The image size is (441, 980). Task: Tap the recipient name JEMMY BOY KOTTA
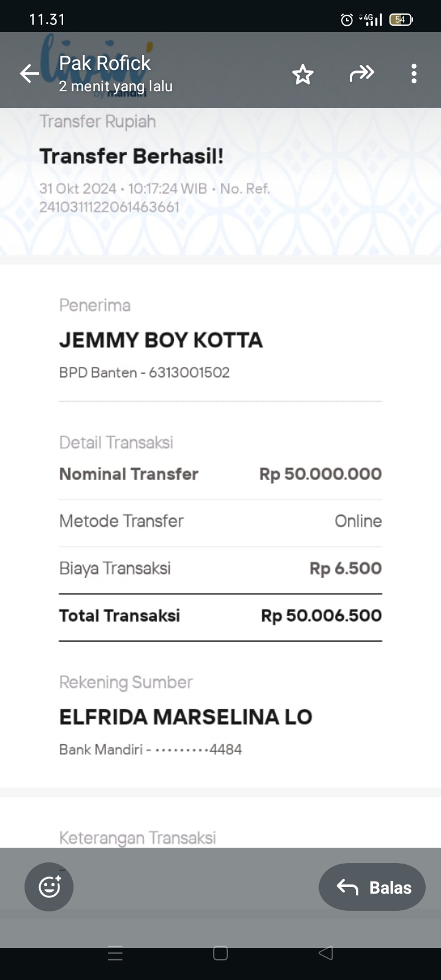coord(160,340)
